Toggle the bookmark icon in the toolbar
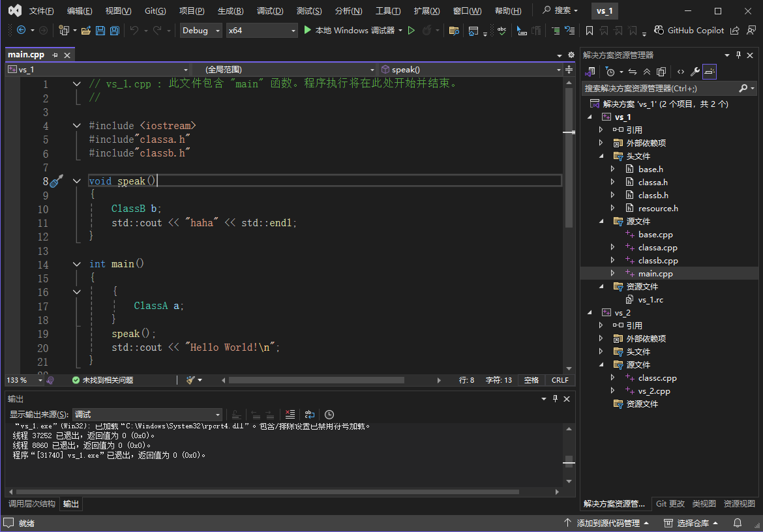 pyautogui.click(x=590, y=31)
